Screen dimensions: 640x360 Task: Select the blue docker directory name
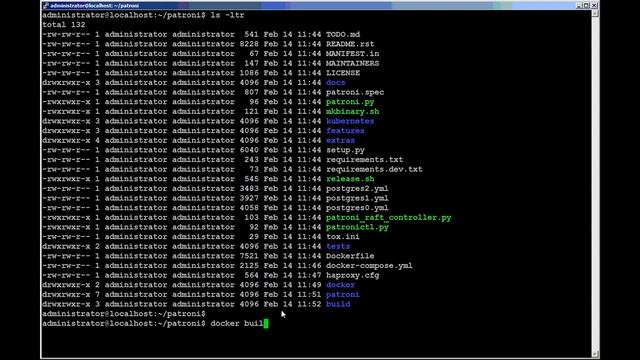pyautogui.click(x=340, y=285)
